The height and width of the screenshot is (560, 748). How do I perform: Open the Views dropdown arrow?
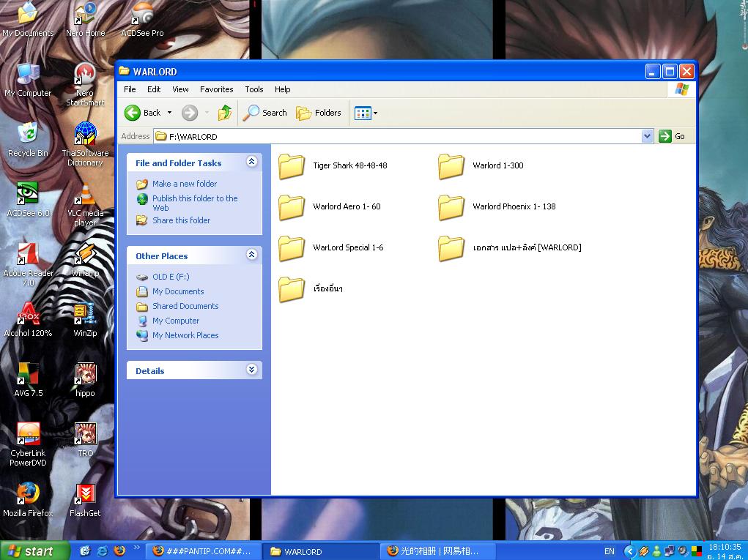[x=375, y=113]
